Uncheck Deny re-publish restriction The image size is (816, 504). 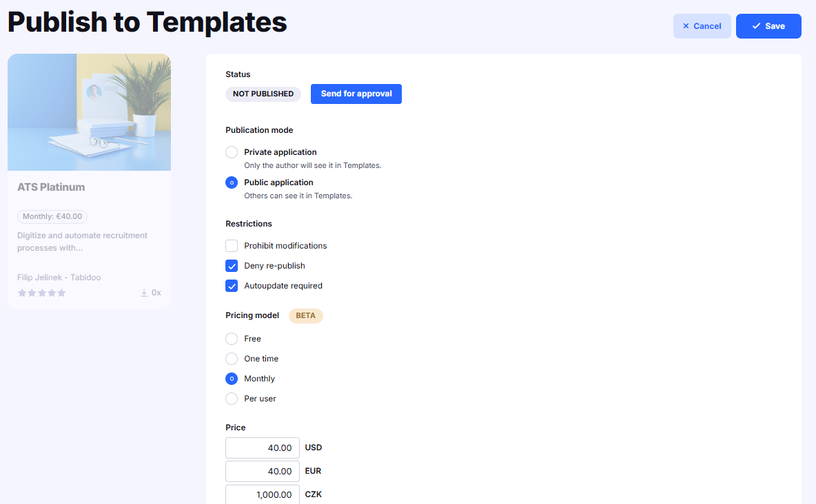[x=232, y=266]
